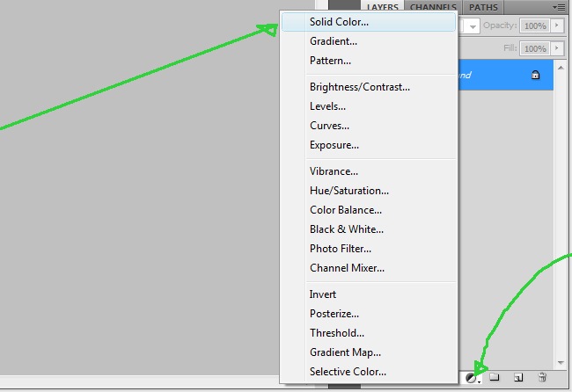Screen dimensions: 572x392
Task: Expand the Fill slider arrow
Action: [557, 48]
